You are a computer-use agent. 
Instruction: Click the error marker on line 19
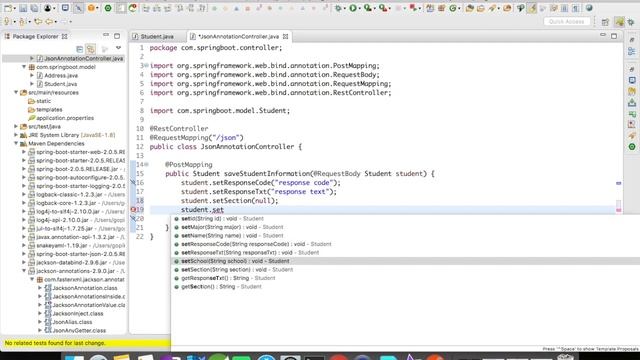(x=133, y=209)
